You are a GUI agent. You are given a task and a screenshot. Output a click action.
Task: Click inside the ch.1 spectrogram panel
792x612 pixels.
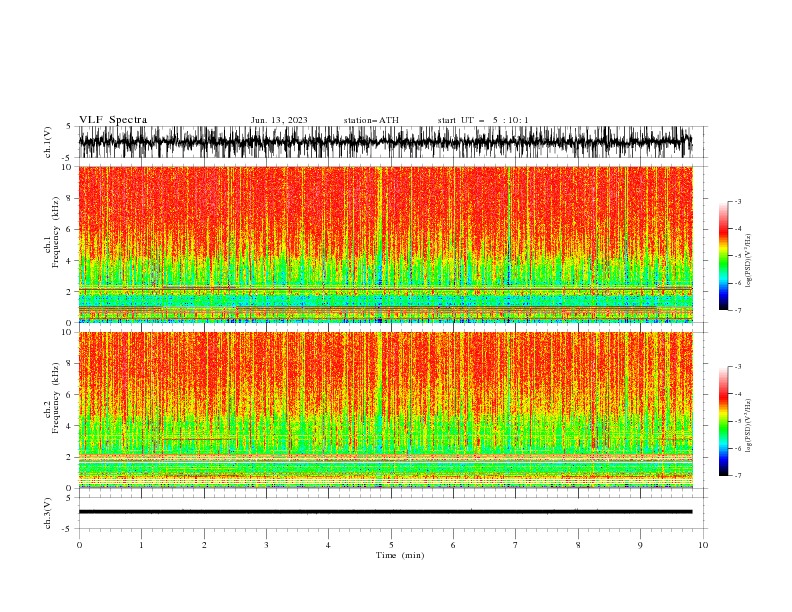tap(385, 244)
